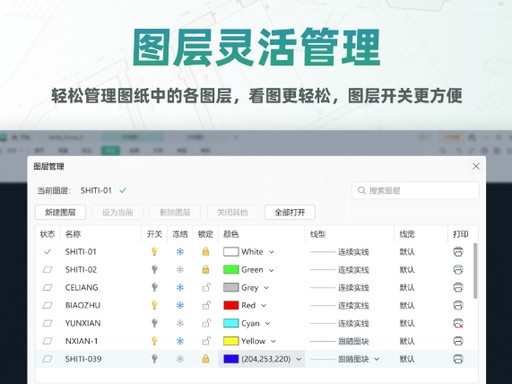Click the 关闭其他 button
The width and height of the screenshot is (512, 384).
click(232, 212)
